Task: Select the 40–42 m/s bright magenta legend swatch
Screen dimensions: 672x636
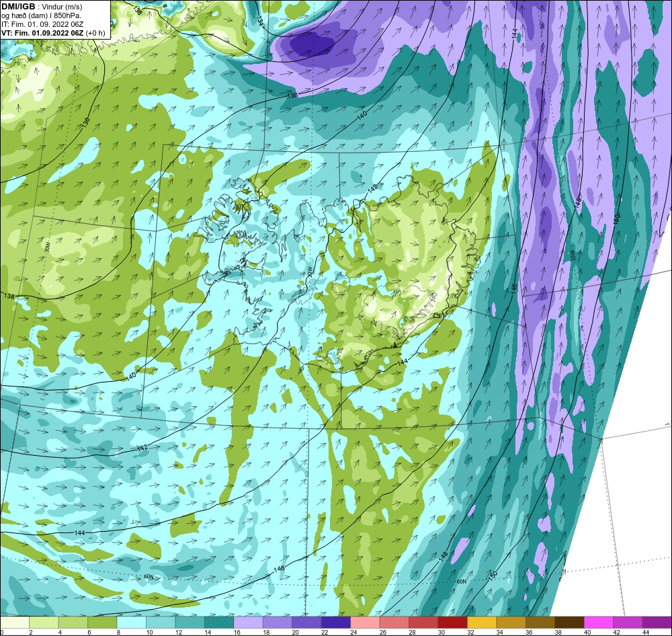Action: tap(598, 623)
